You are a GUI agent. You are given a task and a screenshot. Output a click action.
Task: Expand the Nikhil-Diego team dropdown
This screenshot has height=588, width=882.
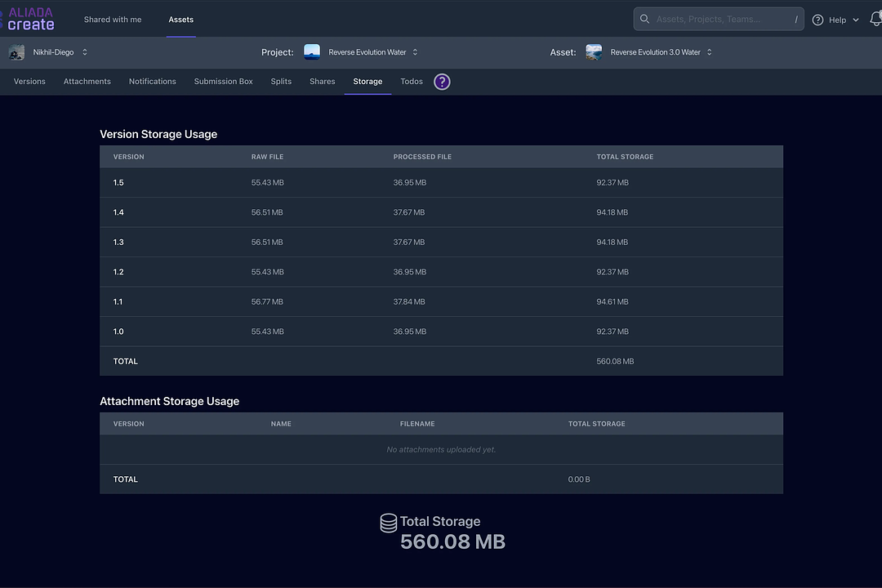pyautogui.click(x=85, y=52)
